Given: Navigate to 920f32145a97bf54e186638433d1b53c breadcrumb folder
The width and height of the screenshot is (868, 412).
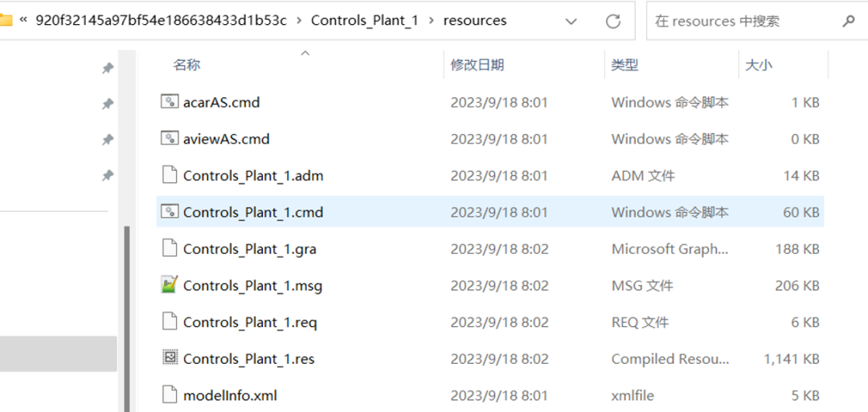Looking at the screenshot, I should (x=161, y=20).
